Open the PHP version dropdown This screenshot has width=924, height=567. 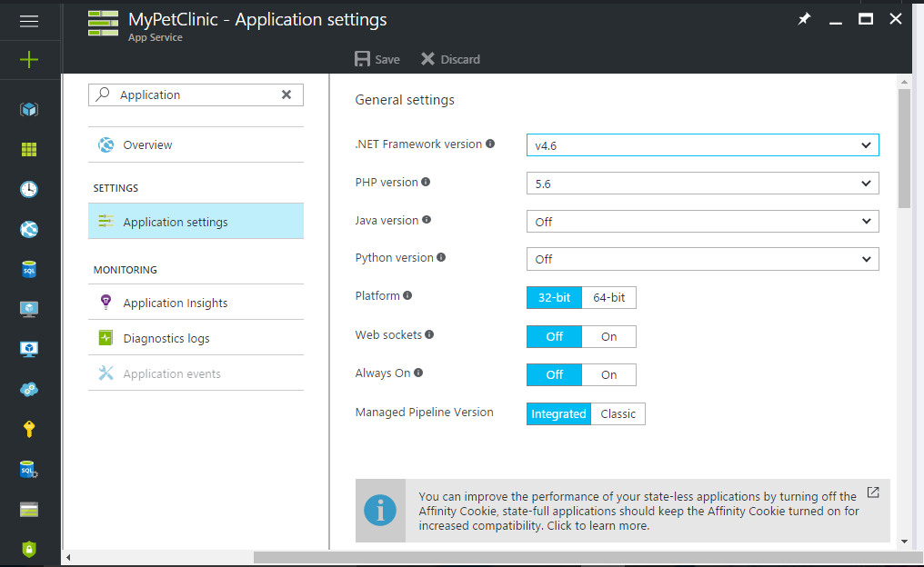click(x=702, y=184)
